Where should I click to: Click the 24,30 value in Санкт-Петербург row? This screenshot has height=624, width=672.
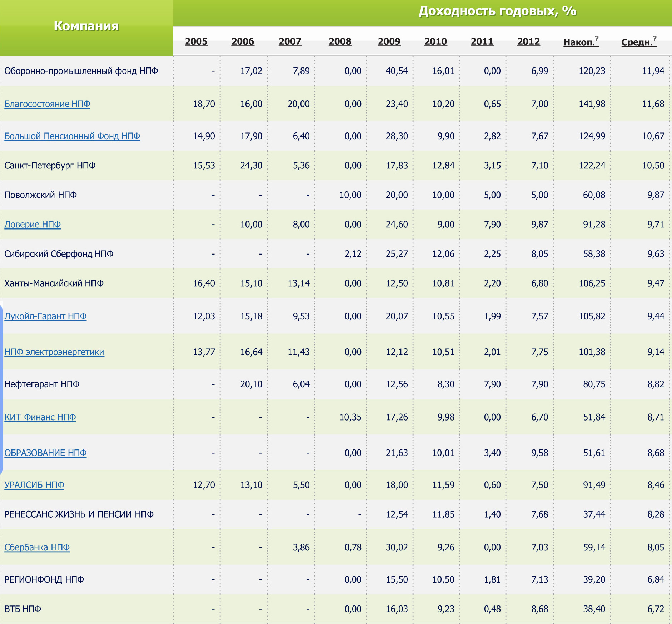point(251,165)
